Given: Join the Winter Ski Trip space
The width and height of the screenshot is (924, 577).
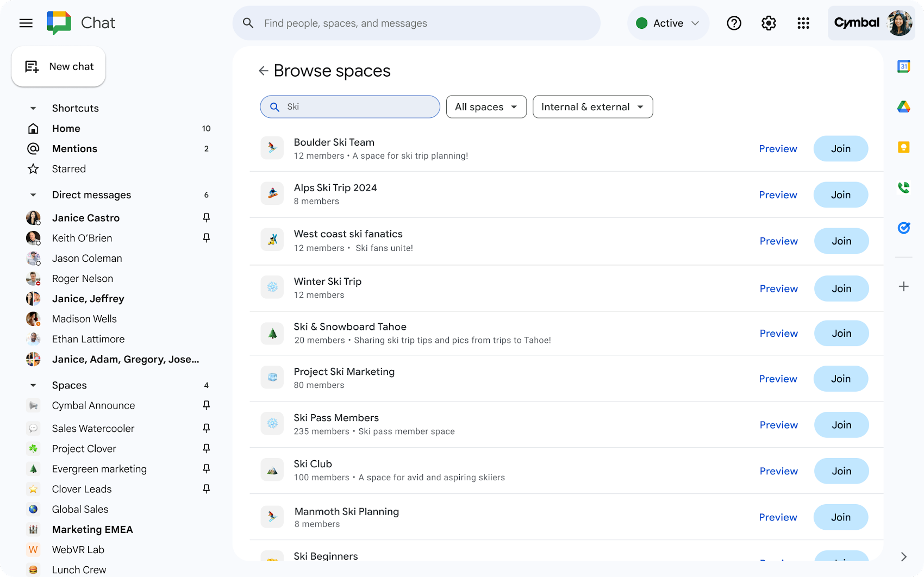Looking at the screenshot, I should pyautogui.click(x=841, y=288).
